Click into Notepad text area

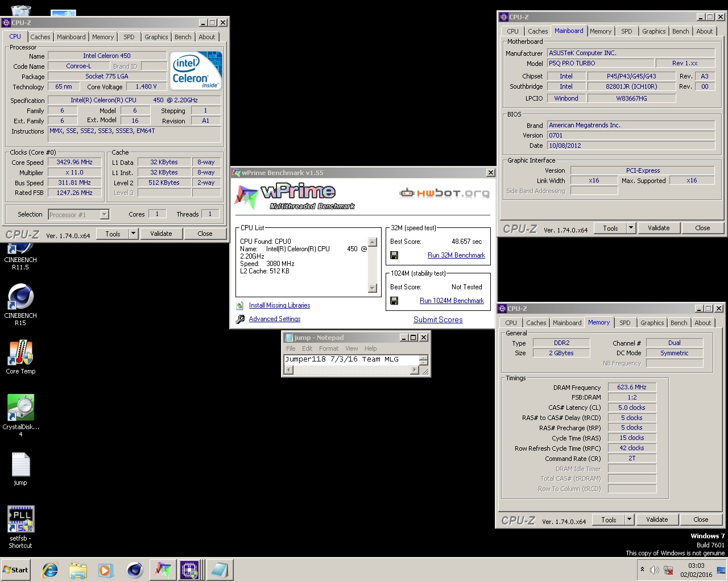pyautogui.click(x=351, y=359)
